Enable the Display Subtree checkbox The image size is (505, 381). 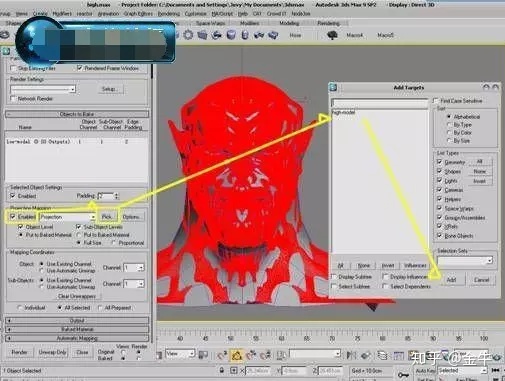pyautogui.click(x=334, y=277)
